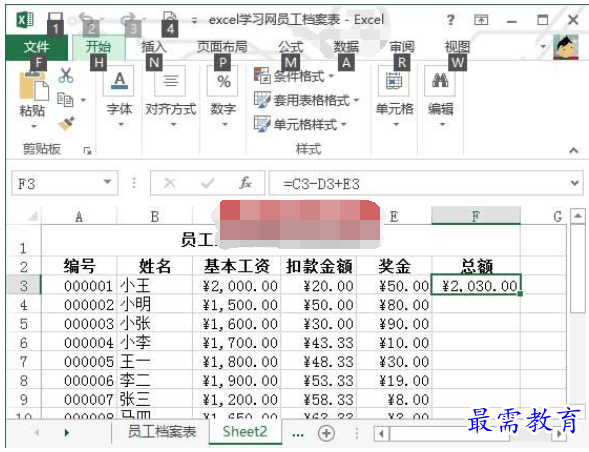Switch to the 页面布局 ribbon tab
Screen dimensions: 589x452
pyautogui.click(x=222, y=47)
